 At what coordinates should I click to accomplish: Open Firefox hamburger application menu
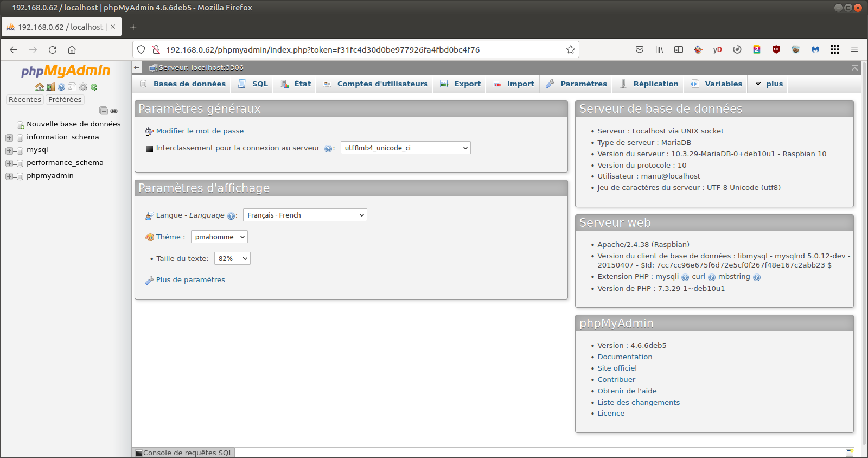pos(854,49)
